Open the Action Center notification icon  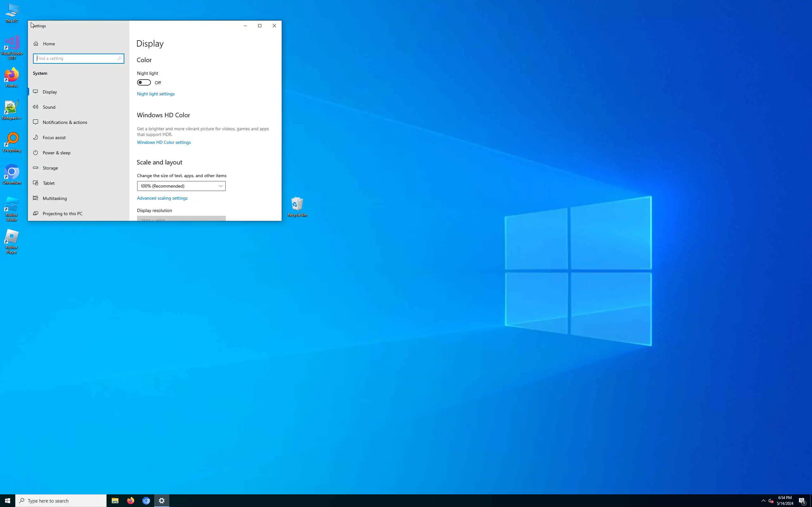pos(802,501)
